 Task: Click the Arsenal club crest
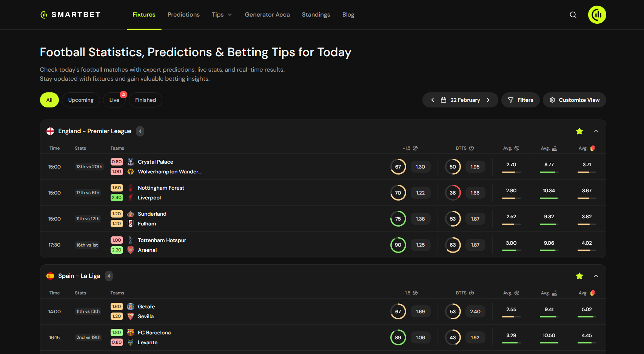pyautogui.click(x=131, y=250)
